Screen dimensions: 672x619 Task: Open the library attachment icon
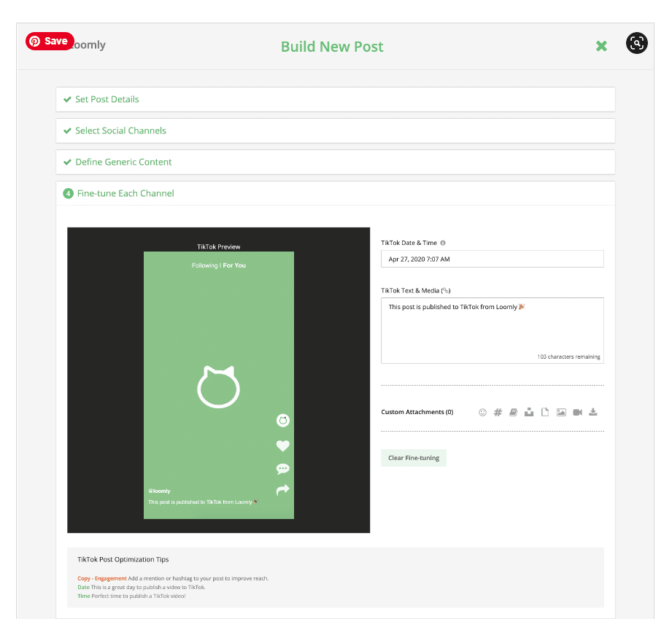click(514, 412)
